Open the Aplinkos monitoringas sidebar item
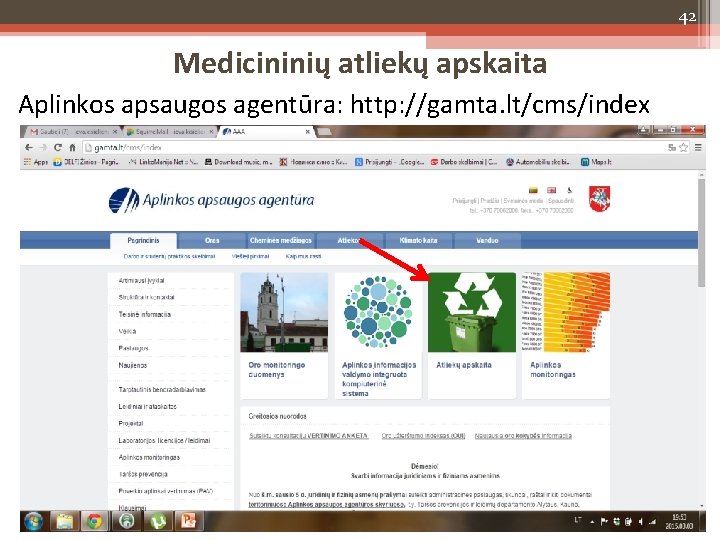The height and width of the screenshot is (540, 720). coord(149,457)
